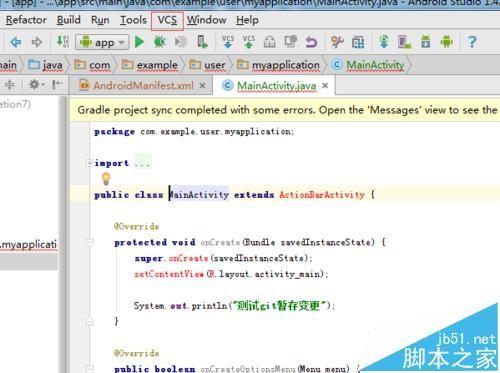Select the user breadcrumb folder
The image size is (500, 373).
(207, 65)
